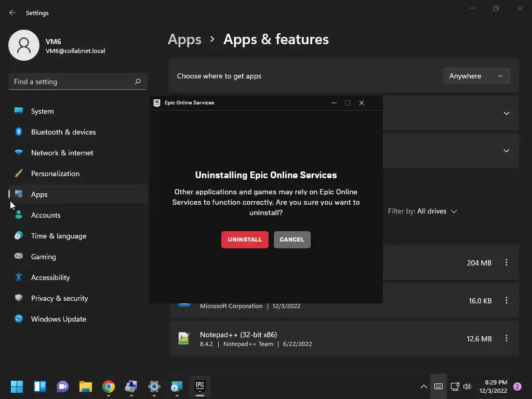Open Bluetooth & devices category

[x=78, y=132]
